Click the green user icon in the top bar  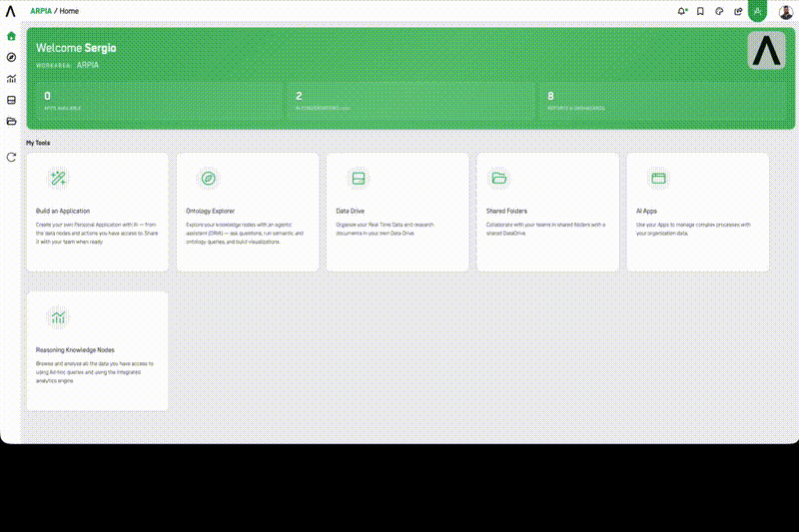(x=758, y=11)
